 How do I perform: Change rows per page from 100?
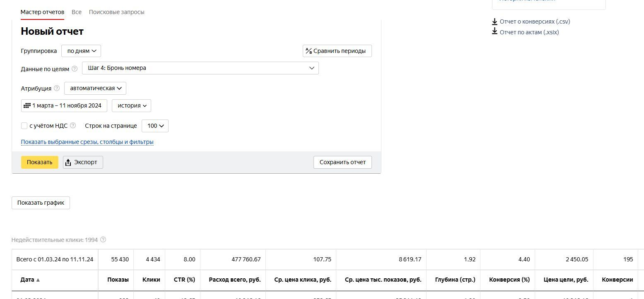click(x=155, y=126)
